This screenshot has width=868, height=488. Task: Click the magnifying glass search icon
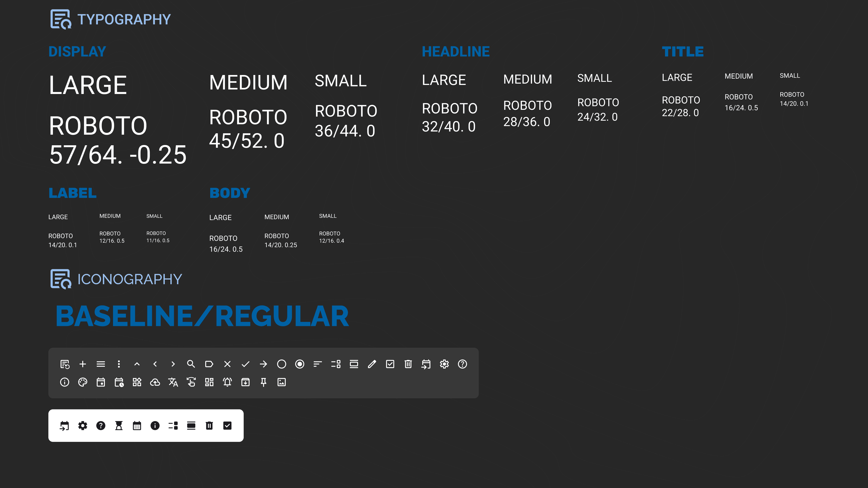[191, 364]
